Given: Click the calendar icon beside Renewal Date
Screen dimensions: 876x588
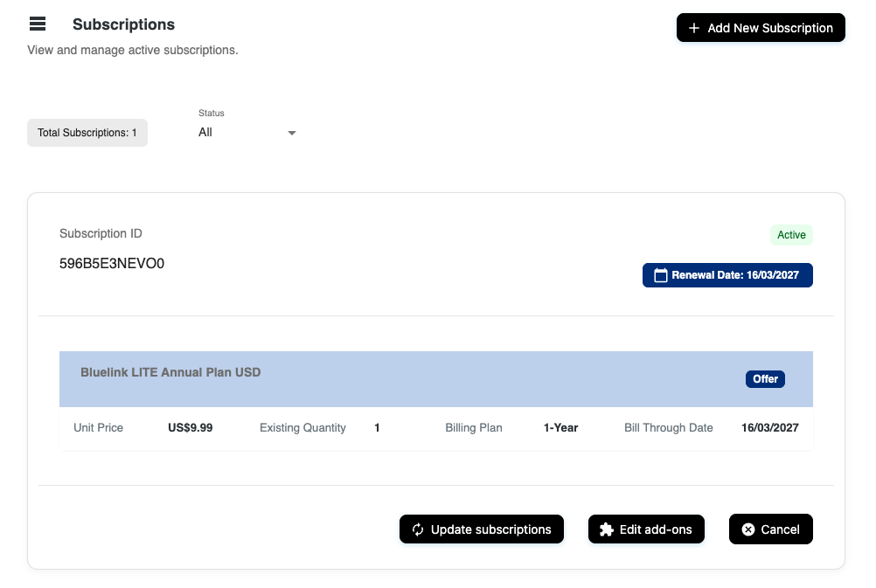Looking at the screenshot, I should click(660, 275).
